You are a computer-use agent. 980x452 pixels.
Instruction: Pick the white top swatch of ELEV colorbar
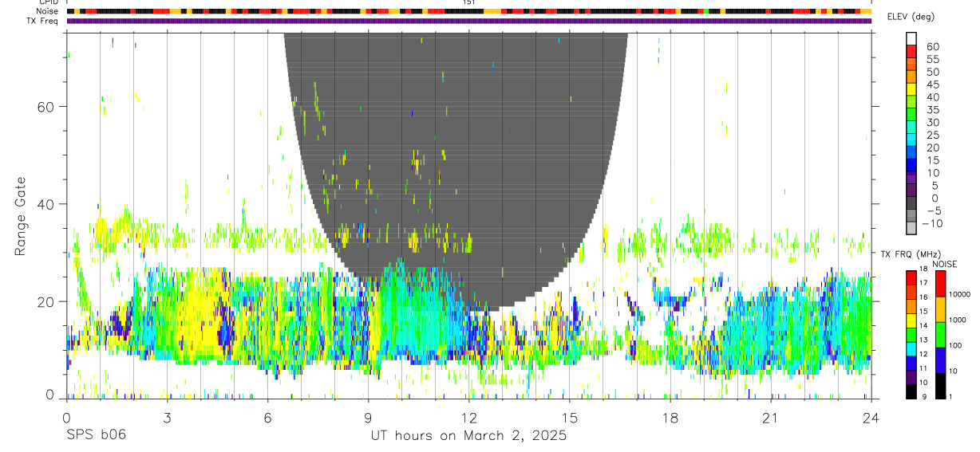coord(911,38)
